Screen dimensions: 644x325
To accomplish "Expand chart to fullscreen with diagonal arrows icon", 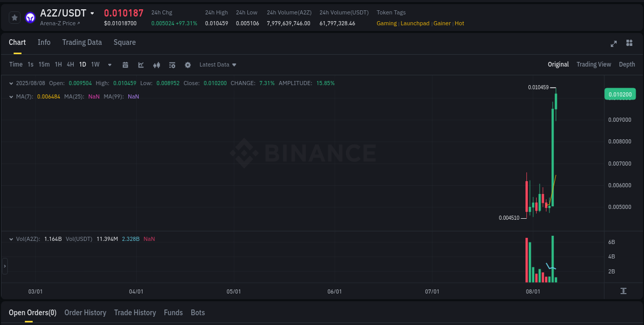I will (x=613, y=44).
